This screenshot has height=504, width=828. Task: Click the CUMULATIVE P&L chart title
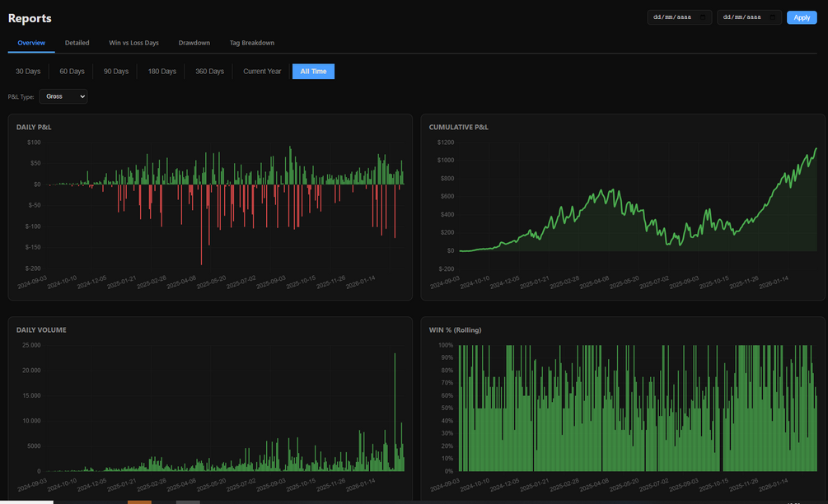tap(458, 127)
